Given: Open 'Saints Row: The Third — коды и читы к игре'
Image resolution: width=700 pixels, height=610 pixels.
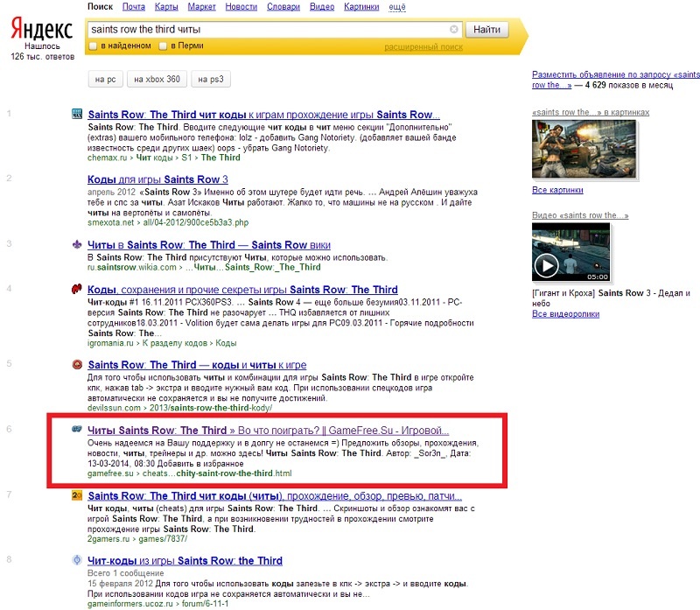Looking at the screenshot, I should click(x=197, y=365).
